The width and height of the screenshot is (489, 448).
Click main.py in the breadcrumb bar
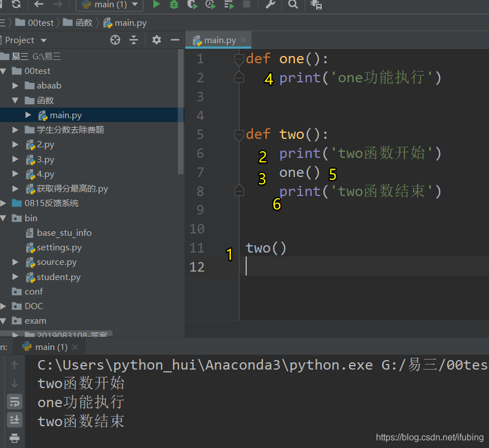125,23
